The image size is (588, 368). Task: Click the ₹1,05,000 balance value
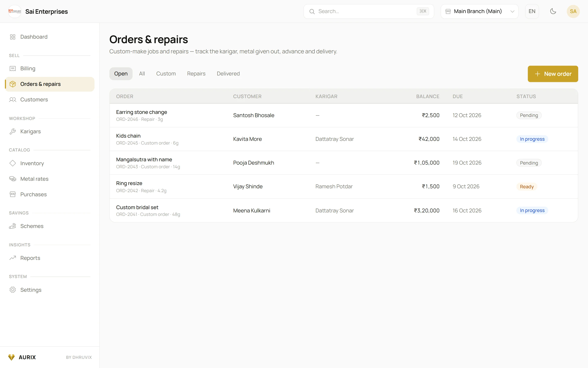pos(427,163)
